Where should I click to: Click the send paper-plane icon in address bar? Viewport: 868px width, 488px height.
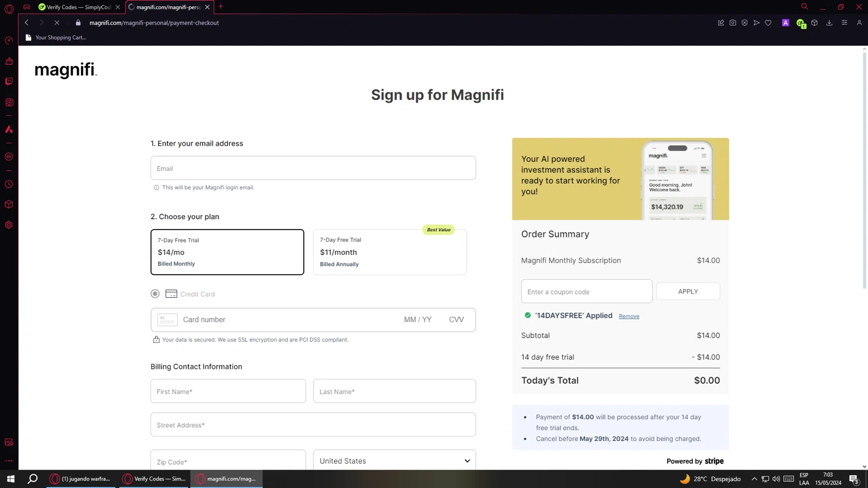click(756, 23)
